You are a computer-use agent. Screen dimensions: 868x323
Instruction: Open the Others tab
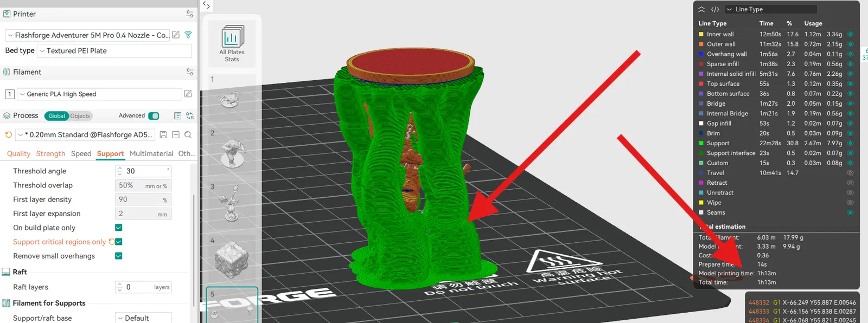[x=187, y=154]
